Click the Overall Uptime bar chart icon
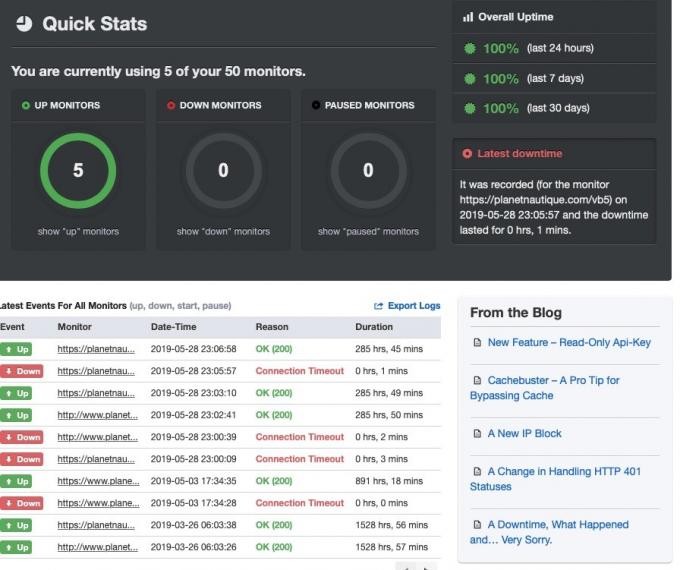 pyautogui.click(x=466, y=16)
